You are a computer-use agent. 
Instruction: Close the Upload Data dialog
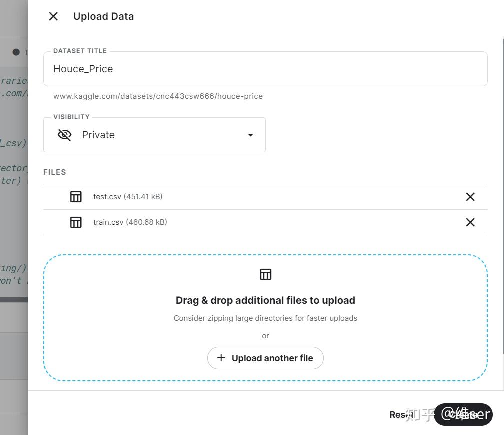tap(53, 16)
